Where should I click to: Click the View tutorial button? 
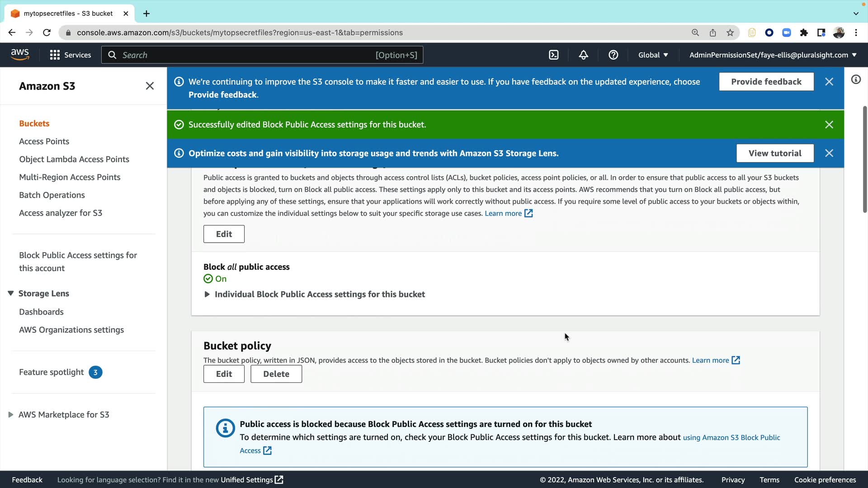coord(774,153)
